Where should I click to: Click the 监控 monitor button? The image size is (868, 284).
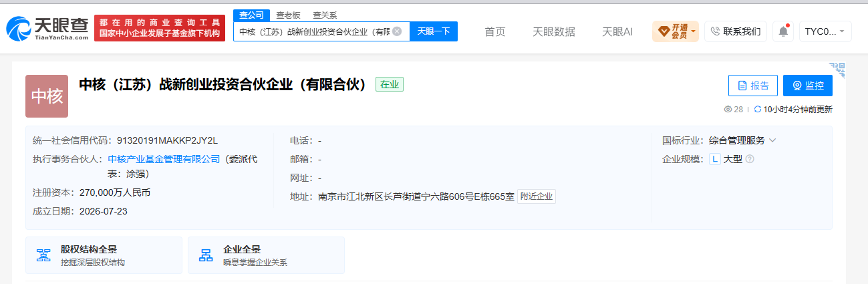point(808,86)
